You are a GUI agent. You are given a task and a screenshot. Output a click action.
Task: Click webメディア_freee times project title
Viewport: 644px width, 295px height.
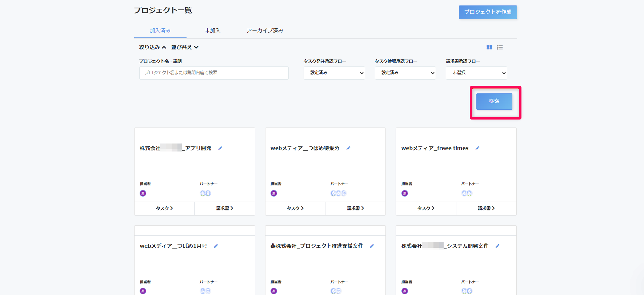point(435,148)
